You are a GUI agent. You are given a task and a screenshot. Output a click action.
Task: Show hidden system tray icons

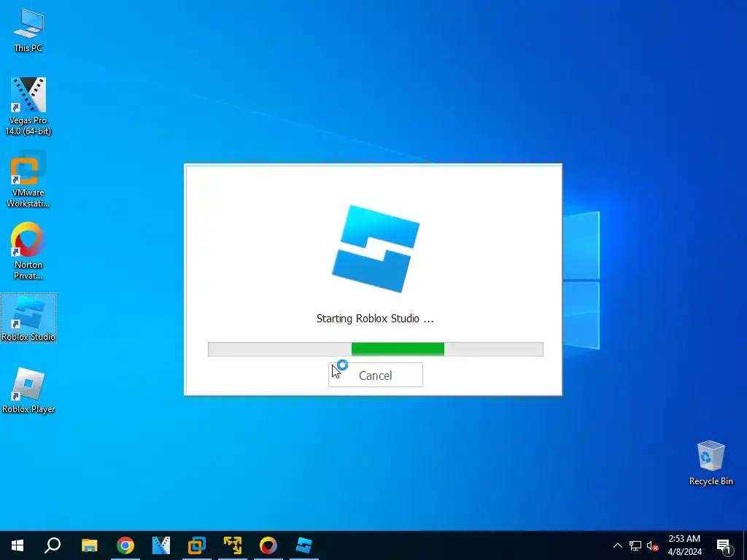coord(617,545)
